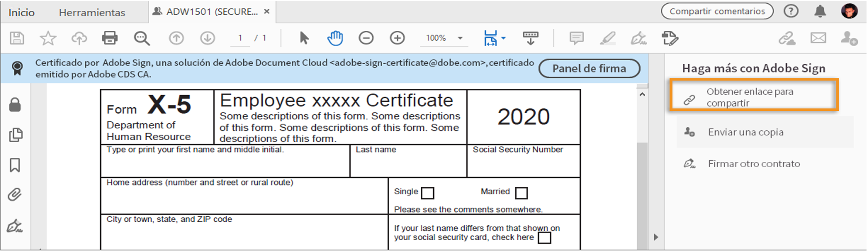The width and height of the screenshot is (868, 251).
Task: Click the zoom in plus icon
Action: [x=397, y=38]
